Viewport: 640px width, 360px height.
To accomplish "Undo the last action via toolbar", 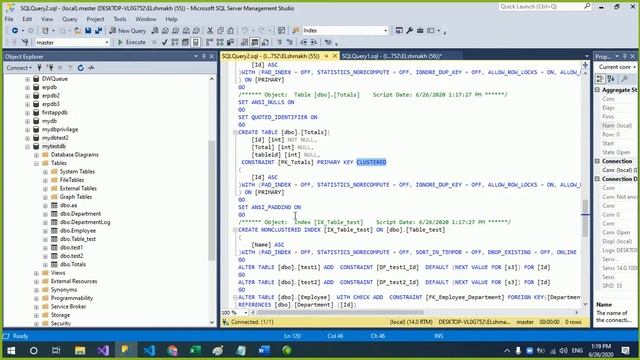I will click(245, 31).
